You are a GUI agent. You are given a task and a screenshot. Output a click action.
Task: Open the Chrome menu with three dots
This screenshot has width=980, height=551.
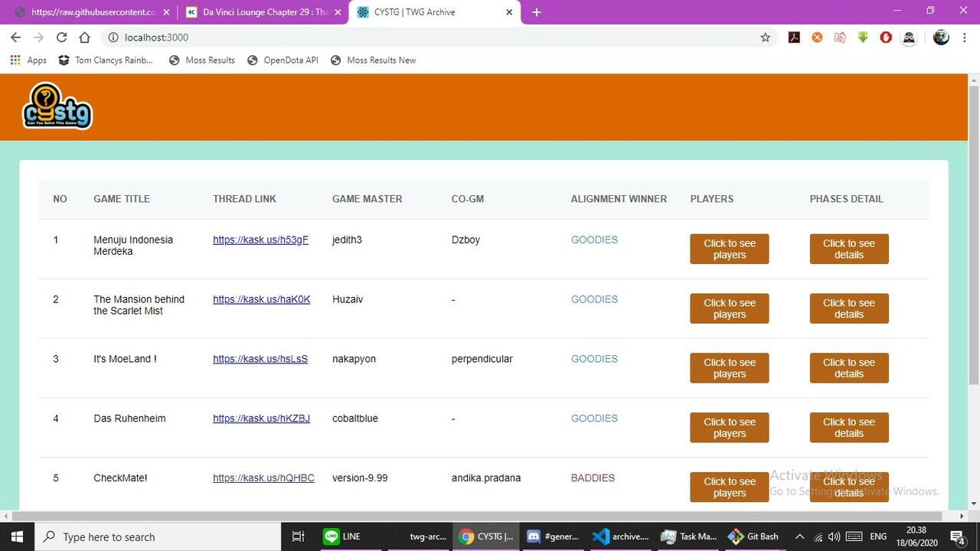click(x=964, y=37)
